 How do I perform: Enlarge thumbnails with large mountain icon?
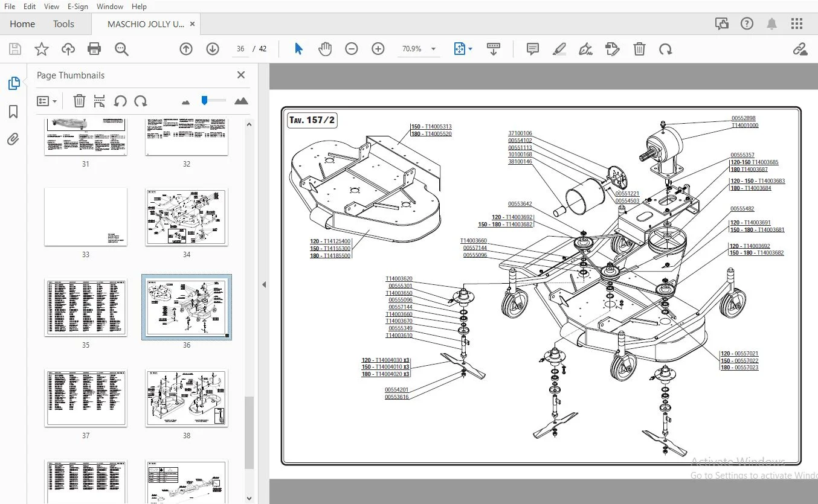pyautogui.click(x=241, y=101)
